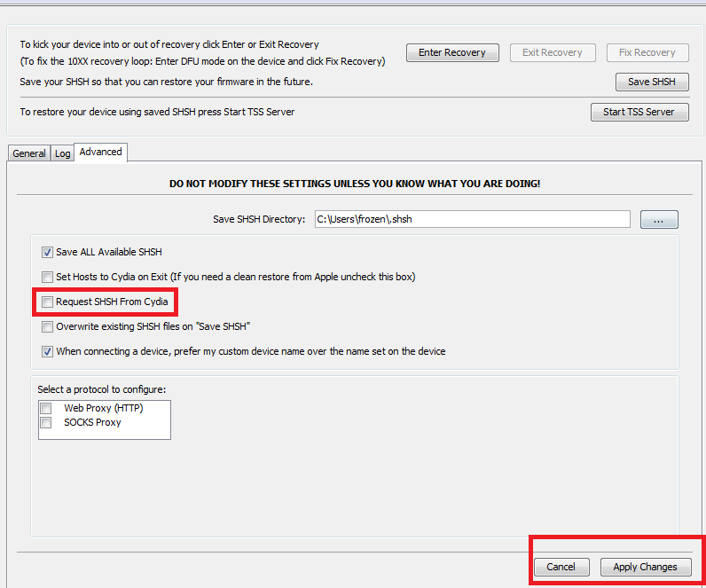Uncheck prefer my custom device name option

click(47, 351)
